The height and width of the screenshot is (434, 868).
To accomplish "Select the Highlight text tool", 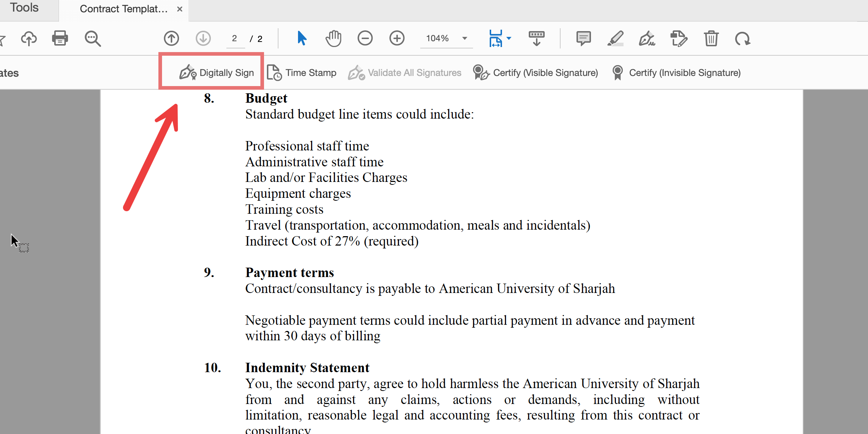I will coord(615,38).
